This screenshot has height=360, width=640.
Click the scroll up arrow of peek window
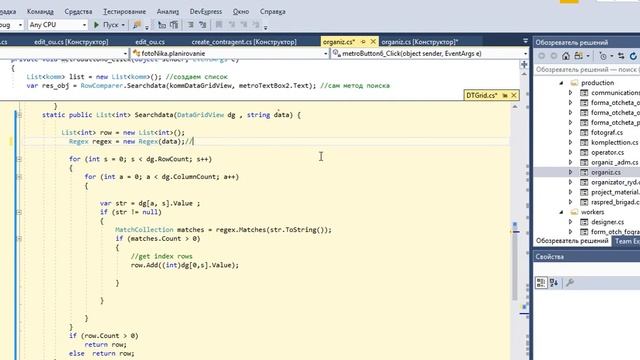(515, 107)
